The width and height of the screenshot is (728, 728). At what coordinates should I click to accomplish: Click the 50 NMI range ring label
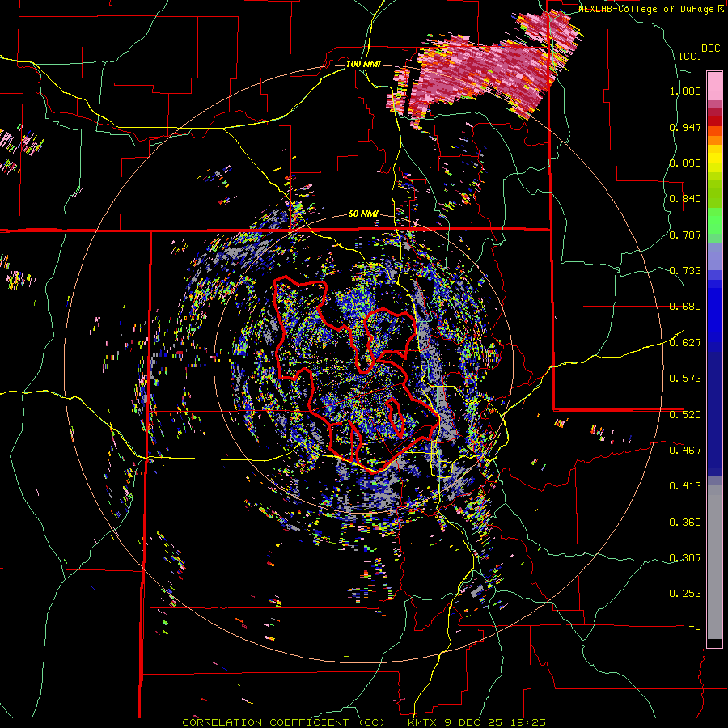click(363, 214)
